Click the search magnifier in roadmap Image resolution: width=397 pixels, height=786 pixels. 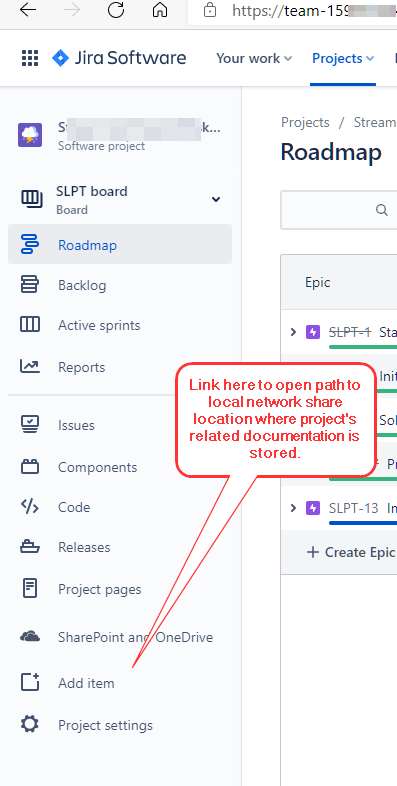pos(382,210)
